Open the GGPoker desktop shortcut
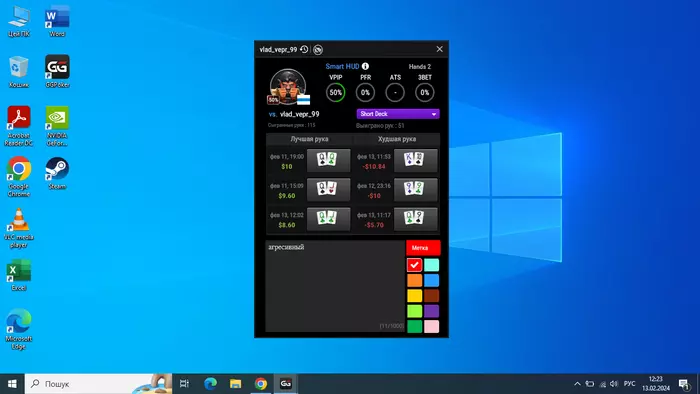The width and height of the screenshot is (700, 394). [57, 71]
